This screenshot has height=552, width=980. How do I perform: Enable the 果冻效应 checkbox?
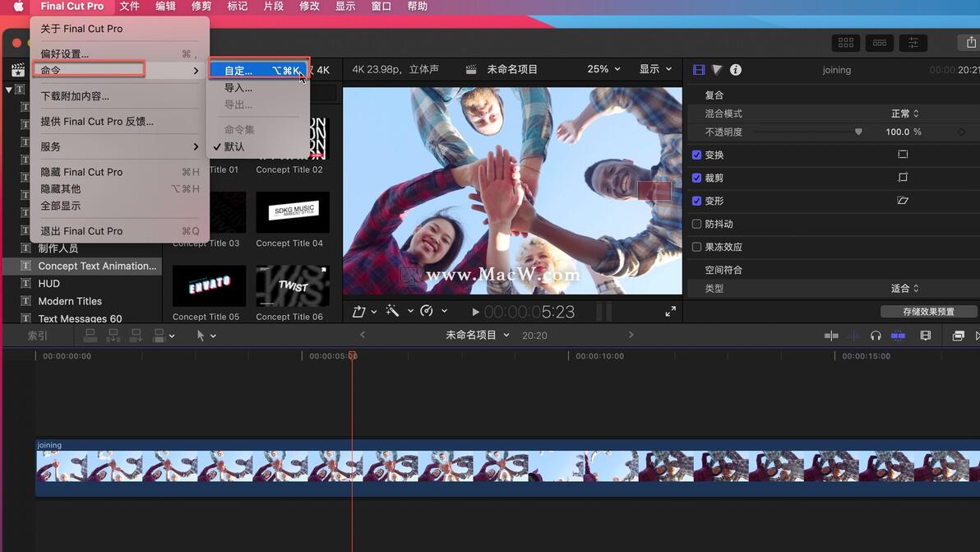696,247
